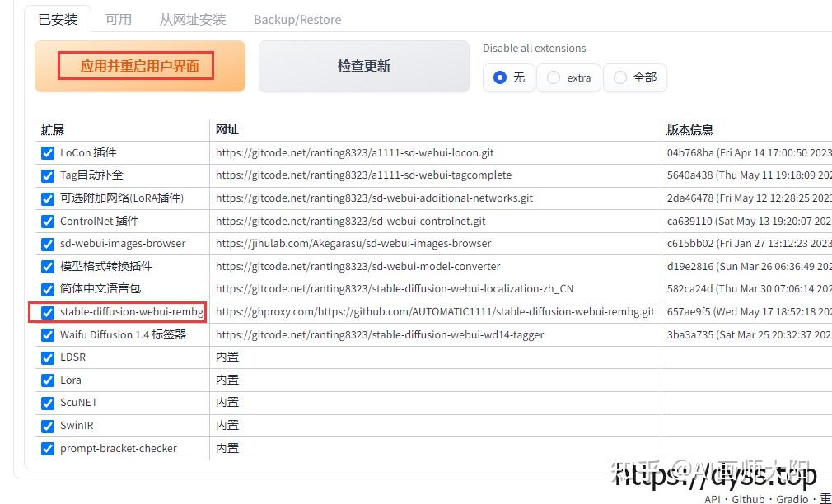
Task: Toggle the ScuNET checkbox
Action: click(48, 403)
